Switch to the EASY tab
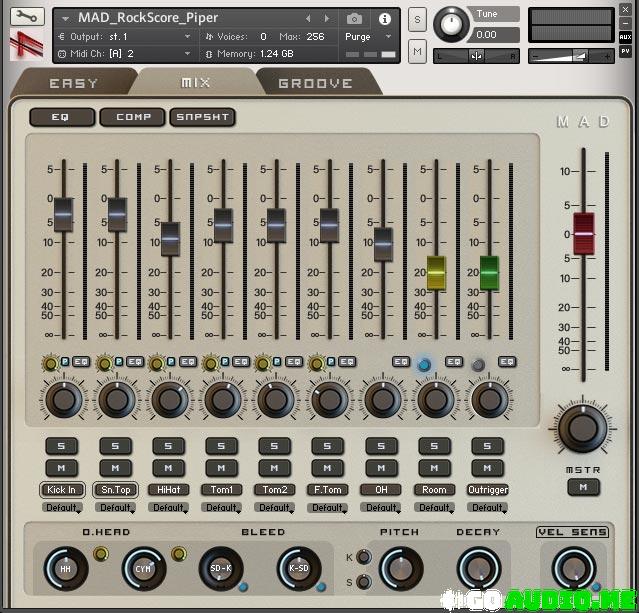 pyautogui.click(x=73, y=83)
